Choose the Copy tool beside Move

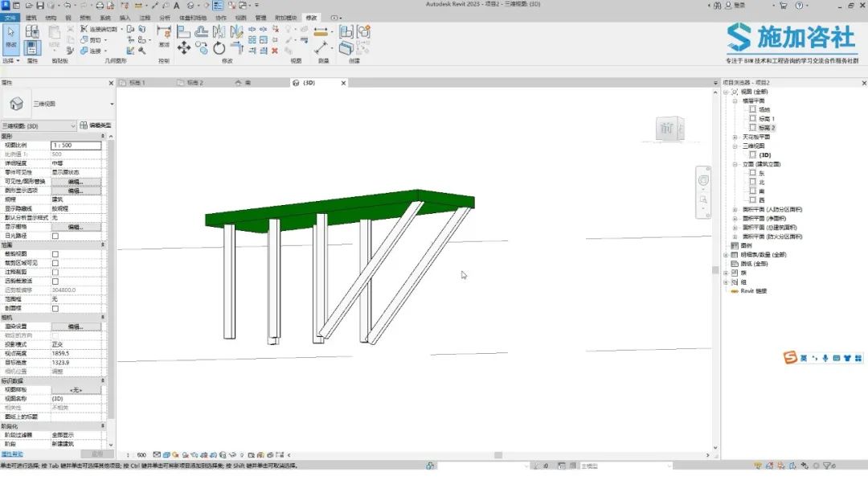202,48
